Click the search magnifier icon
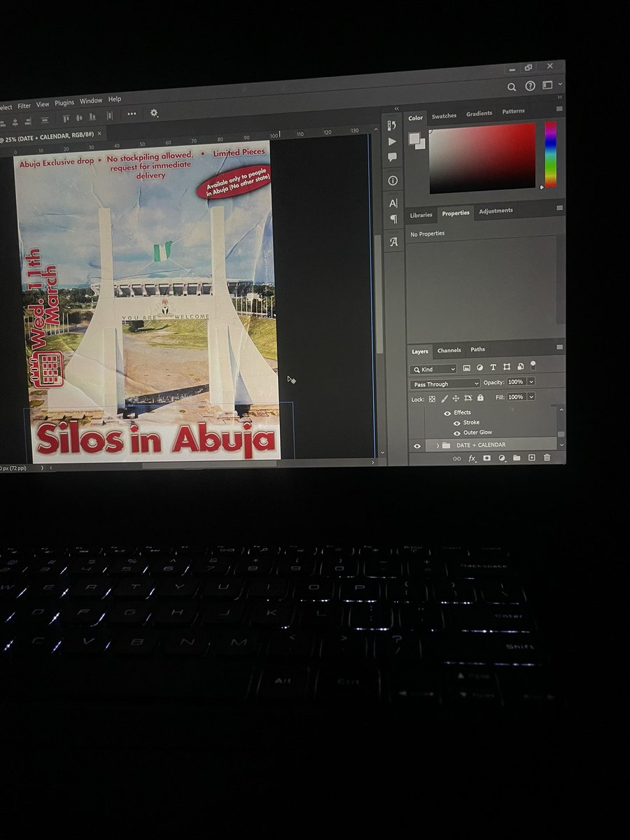 [x=512, y=87]
